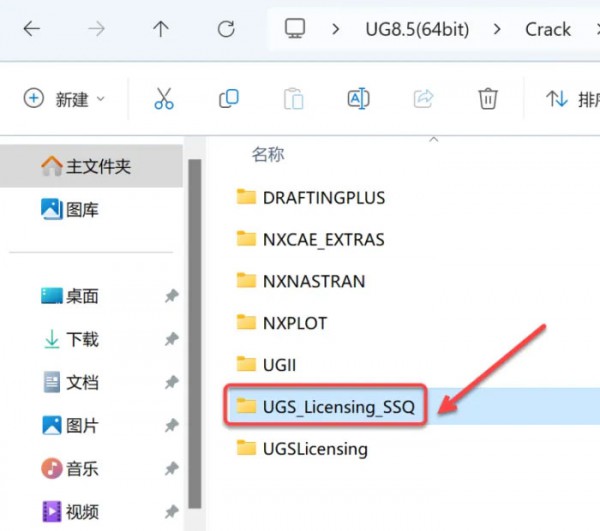600x531 pixels.
Task: Open the 新建 new item menu
Action: (64, 99)
